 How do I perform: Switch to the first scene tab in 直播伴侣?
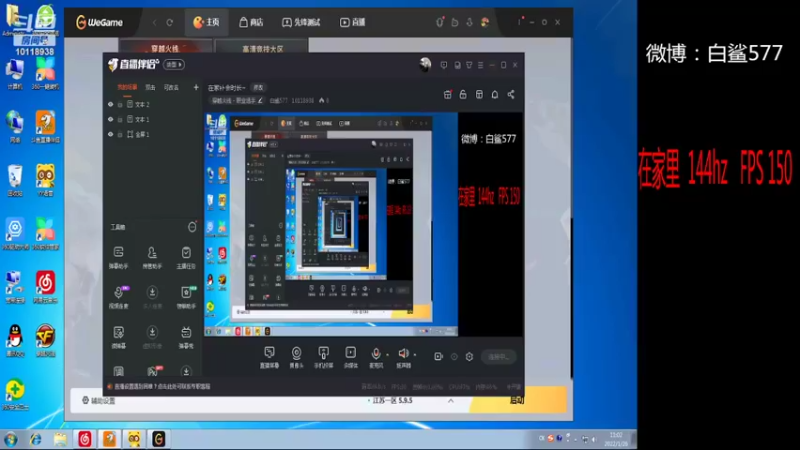click(127, 87)
